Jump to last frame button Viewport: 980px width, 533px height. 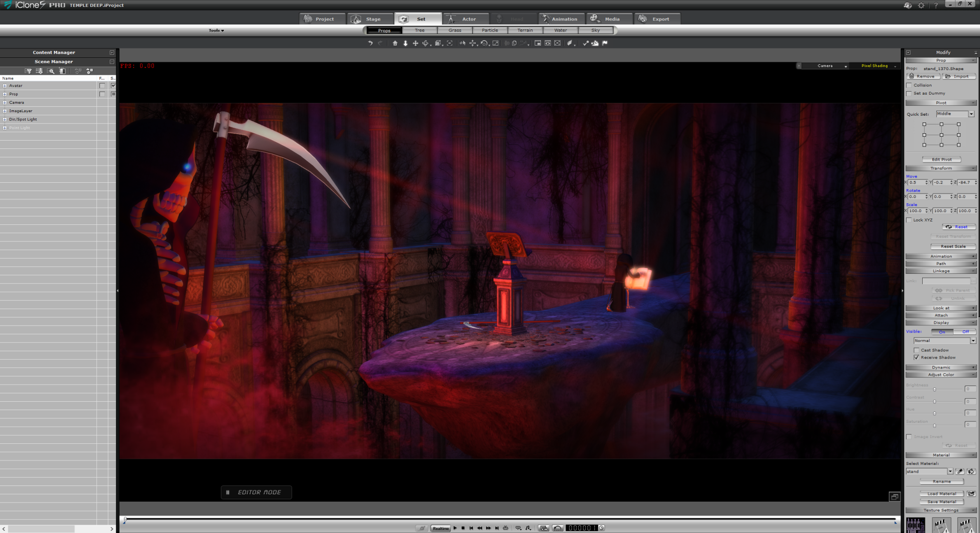pos(497,528)
